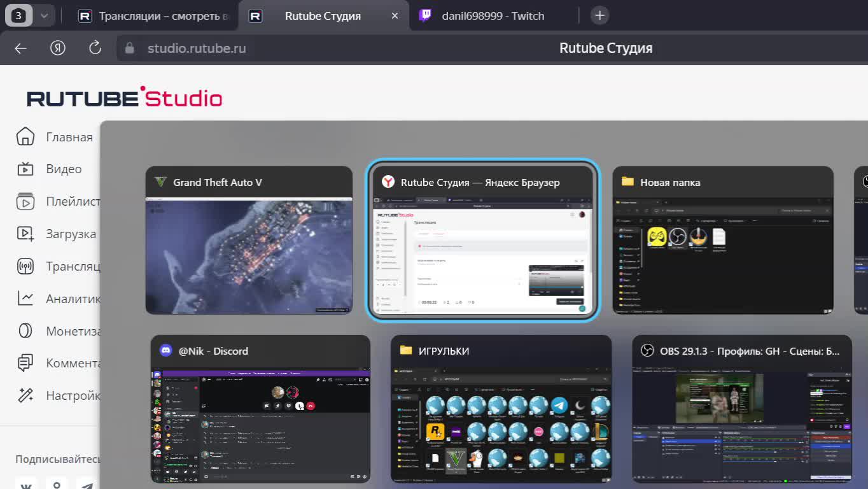Open a new browser tab
The width and height of the screenshot is (868, 489).
(x=599, y=16)
